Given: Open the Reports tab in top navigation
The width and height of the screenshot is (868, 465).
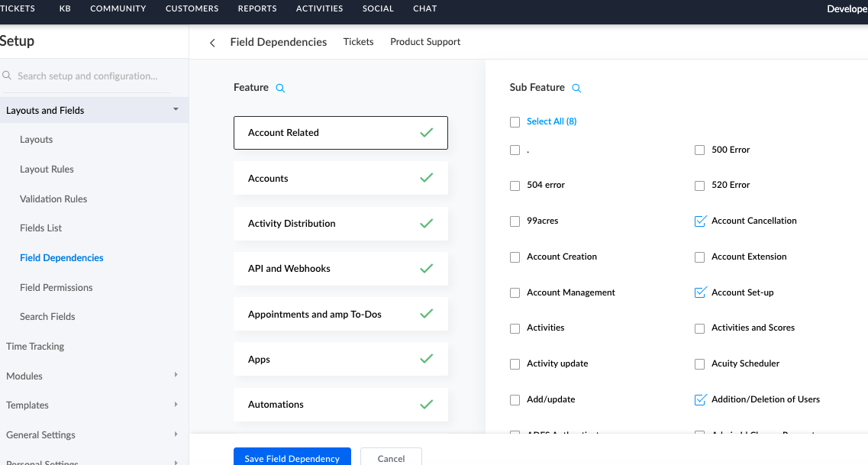Looking at the screenshot, I should [257, 8].
